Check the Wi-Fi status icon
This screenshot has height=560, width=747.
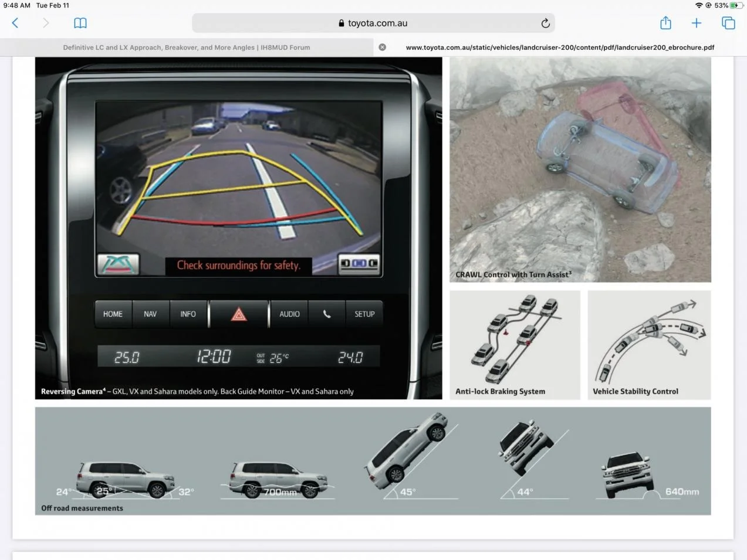pyautogui.click(x=698, y=5)
